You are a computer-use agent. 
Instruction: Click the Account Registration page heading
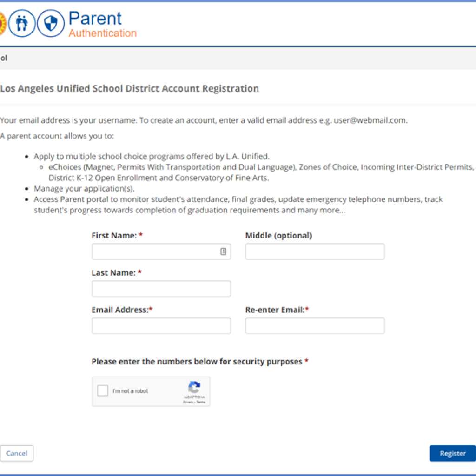129,88
